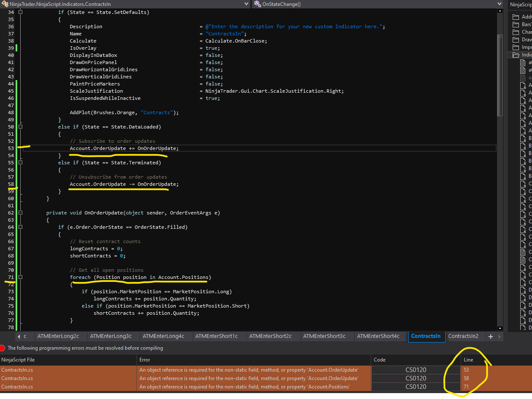Click the right tab scroll arrow
The height and width of the screenshot is (399, 532).
[500, 336]
